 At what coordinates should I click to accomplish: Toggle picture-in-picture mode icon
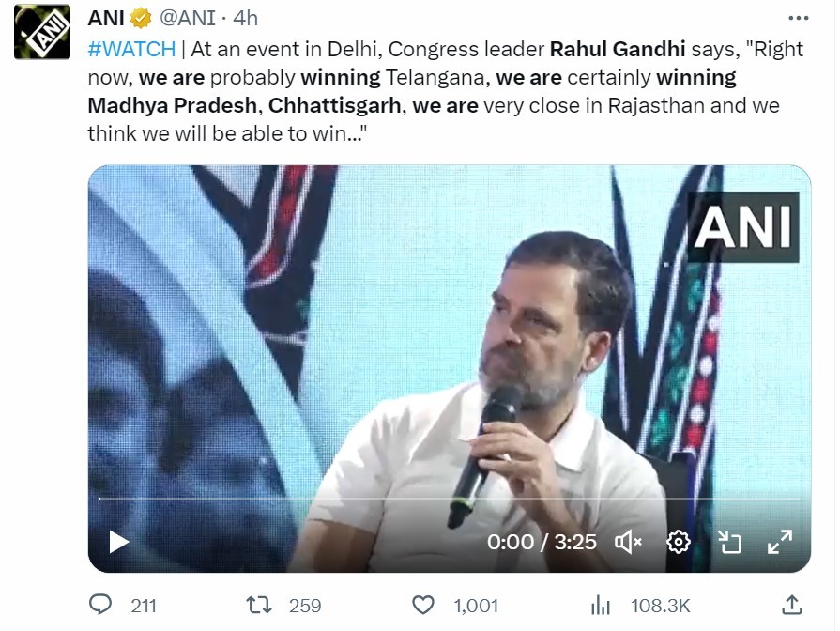729,542
